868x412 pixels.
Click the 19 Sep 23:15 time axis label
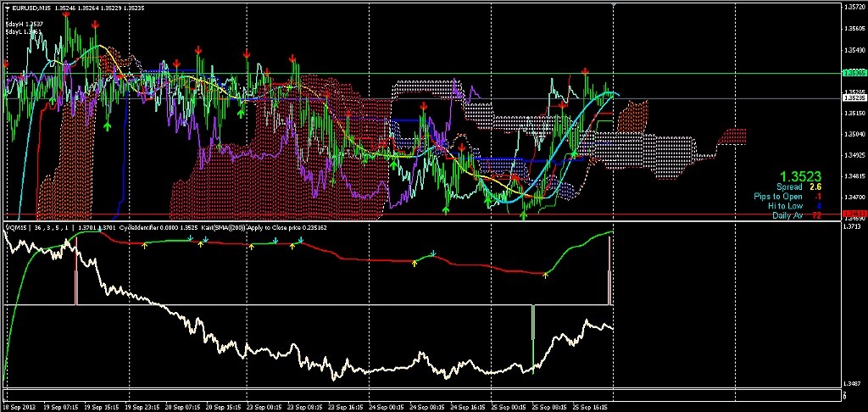tap(142, 406)
